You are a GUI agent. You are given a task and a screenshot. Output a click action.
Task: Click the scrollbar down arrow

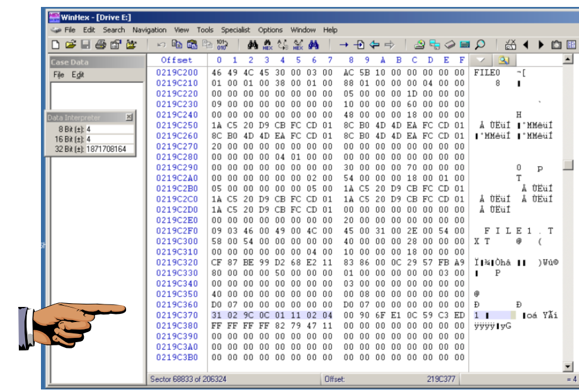tap(568, 367)
